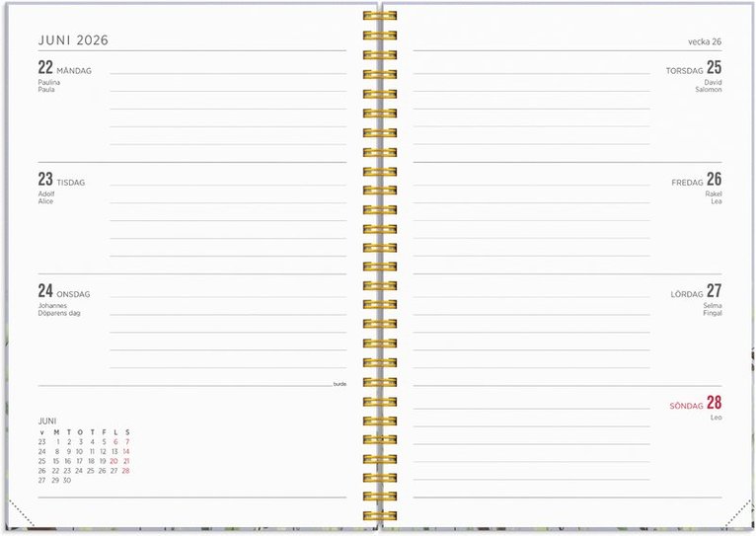Click first note line beside Måndag
Screen dimensions: 756x536
pos(227,72)
